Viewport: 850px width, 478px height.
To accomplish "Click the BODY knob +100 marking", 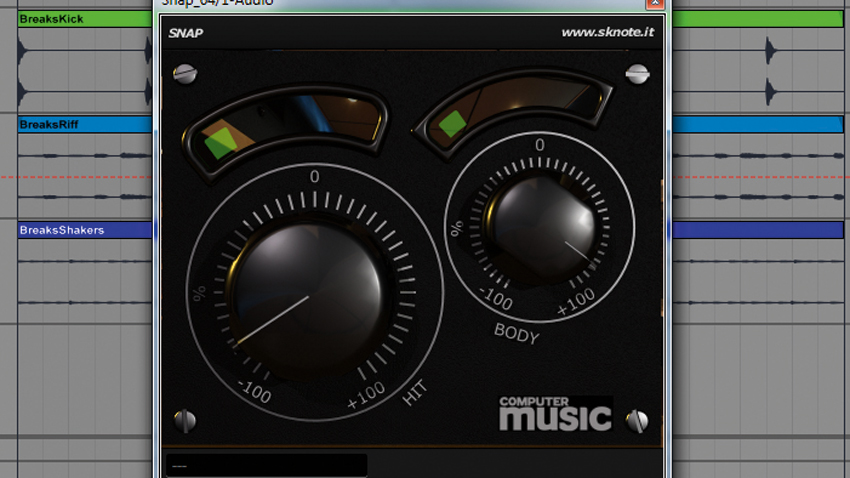I will click(576, 302).
